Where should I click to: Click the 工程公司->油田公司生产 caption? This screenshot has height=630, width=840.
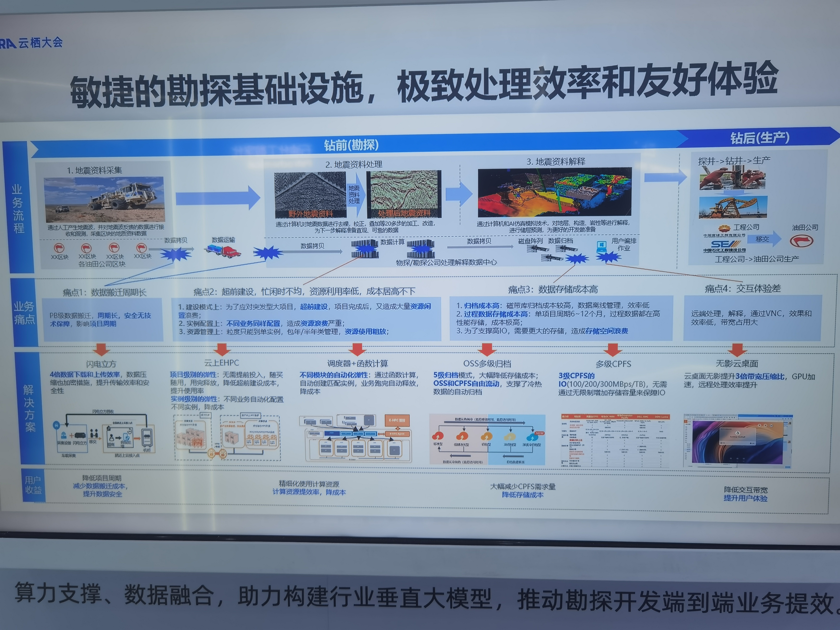coord(757,259)
